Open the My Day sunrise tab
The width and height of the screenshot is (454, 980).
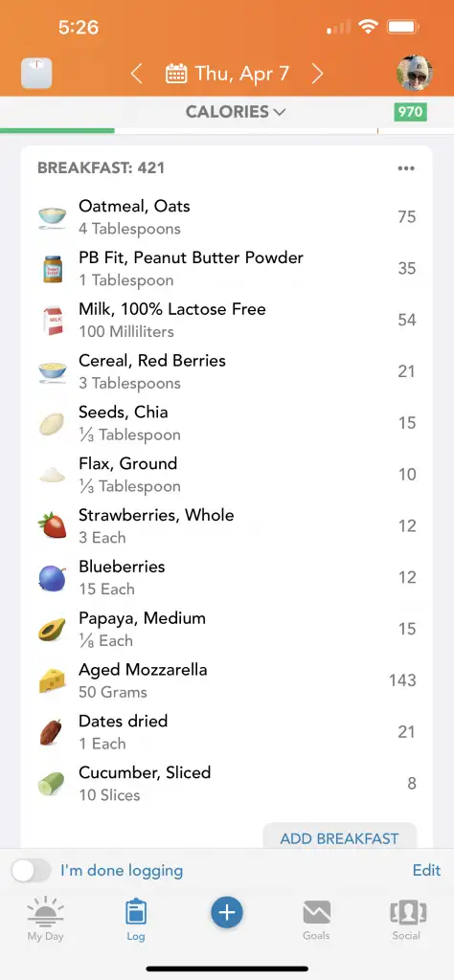[45, 918]
